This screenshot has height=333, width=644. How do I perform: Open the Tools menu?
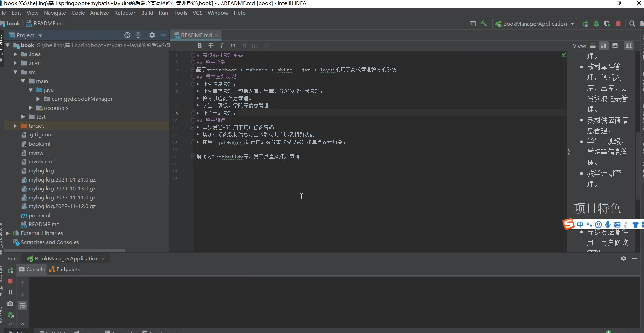(x=180, y=13)
